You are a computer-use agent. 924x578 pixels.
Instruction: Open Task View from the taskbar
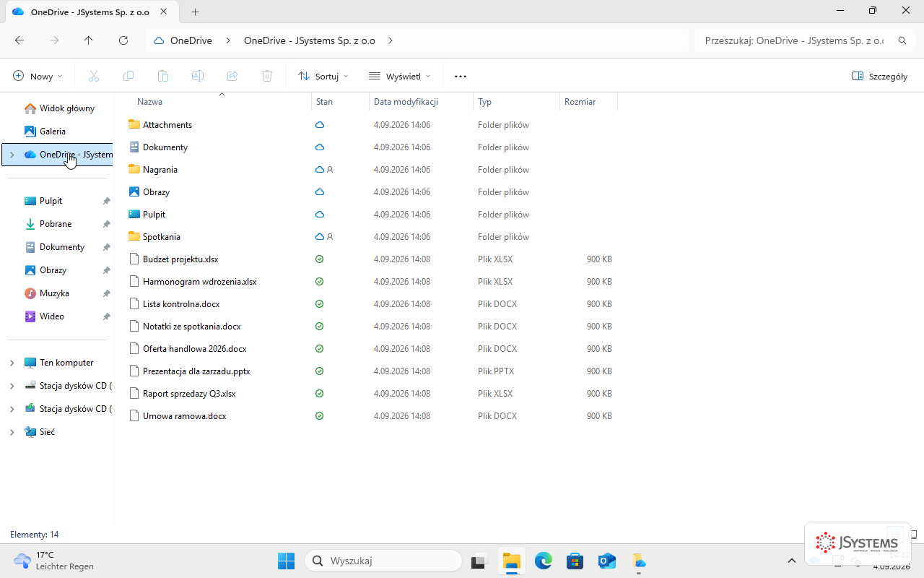(x=480, y=561)
